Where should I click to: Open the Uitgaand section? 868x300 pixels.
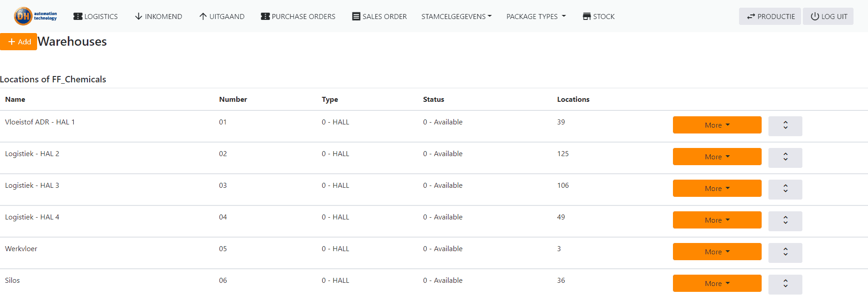click(x=222, y=16)
